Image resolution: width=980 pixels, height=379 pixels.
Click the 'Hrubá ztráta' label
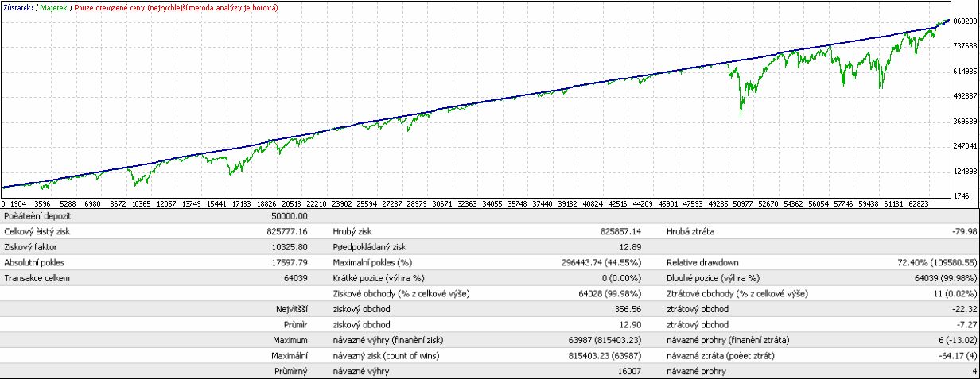tap(690, 231)
